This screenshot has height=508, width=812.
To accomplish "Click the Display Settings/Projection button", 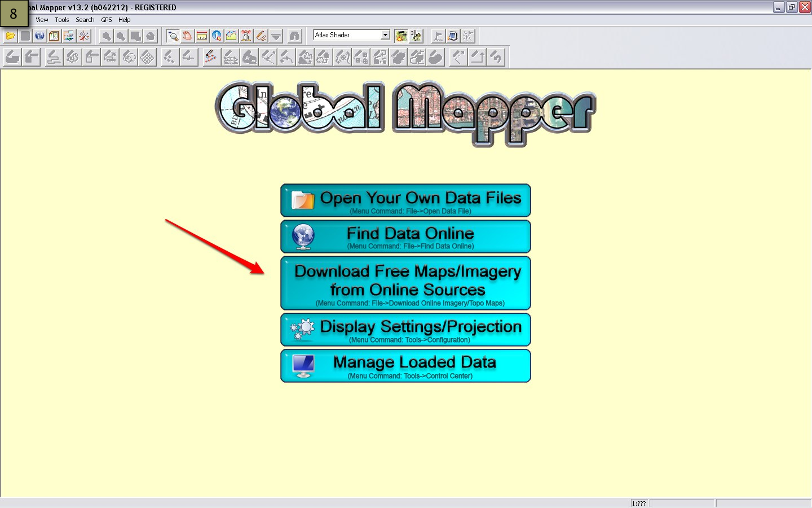I will coord(405,330).
